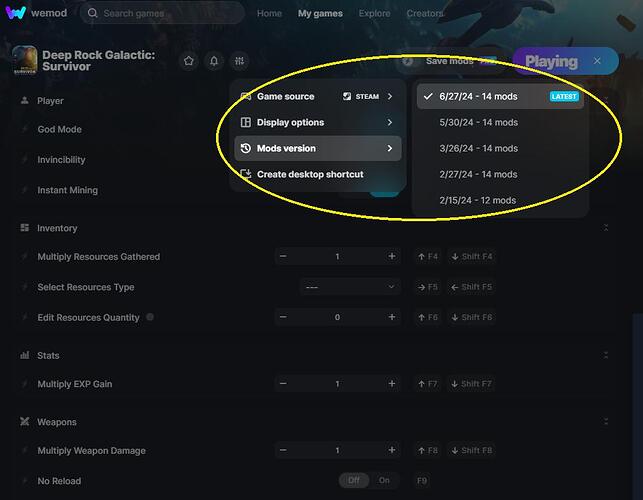Choose Create desktop shortcut

point(309,174)
